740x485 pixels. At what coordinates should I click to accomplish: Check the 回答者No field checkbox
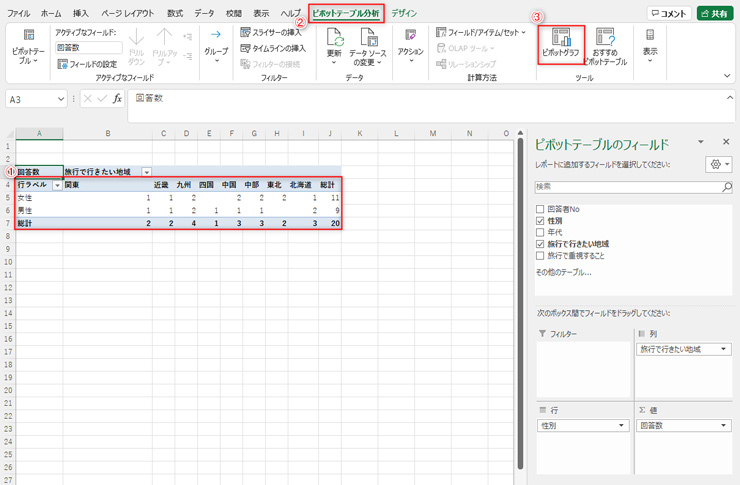click(541, 208)
